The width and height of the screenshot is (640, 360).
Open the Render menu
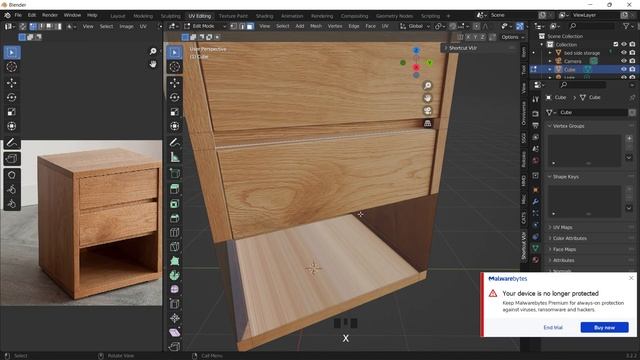50,15
